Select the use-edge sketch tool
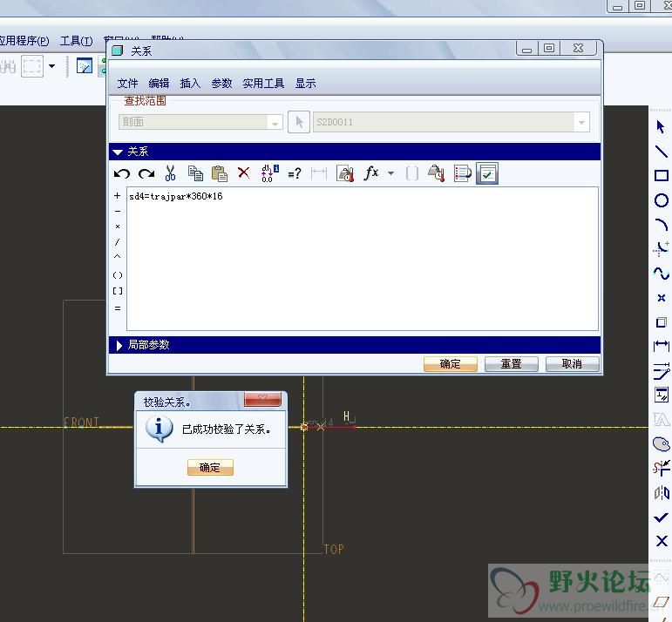672x622 pixels. [662, 322]
